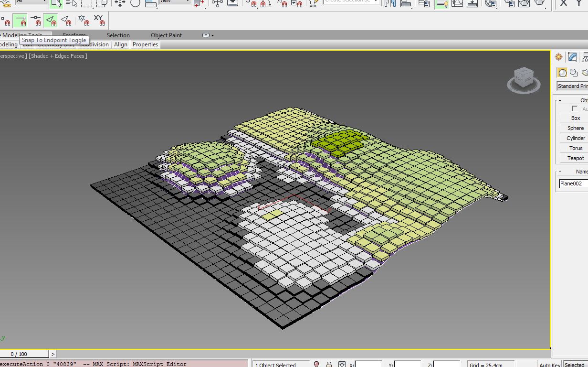Switch to the Create command panel tab
This screenshot has height=367, width=588.
point(558,57)
